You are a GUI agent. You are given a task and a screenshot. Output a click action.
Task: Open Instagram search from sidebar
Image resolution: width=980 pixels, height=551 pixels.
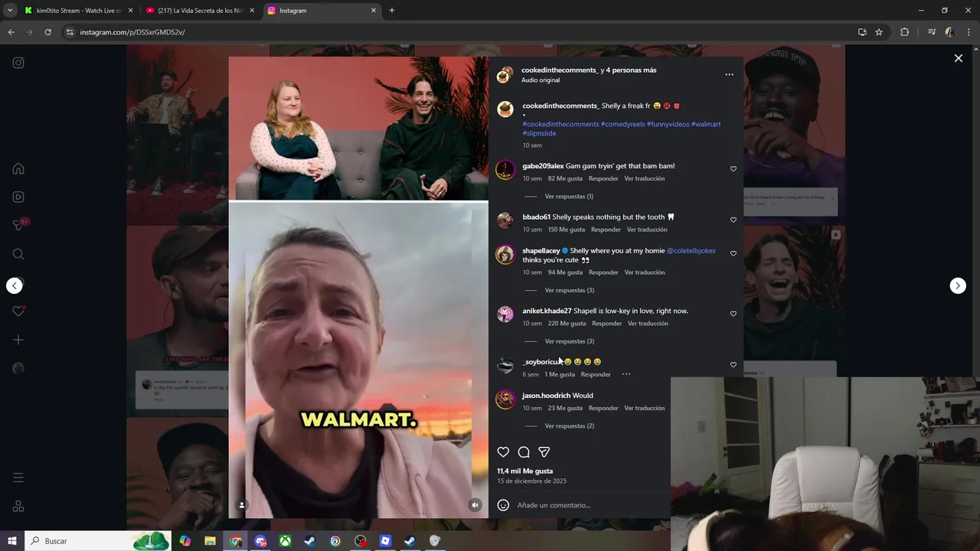click(18, 254)
